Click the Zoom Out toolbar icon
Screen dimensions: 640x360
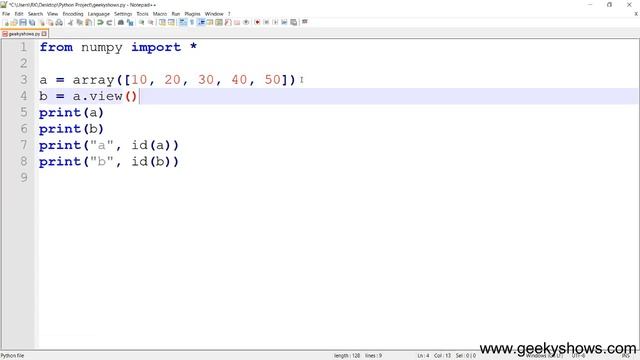(151, 22)
